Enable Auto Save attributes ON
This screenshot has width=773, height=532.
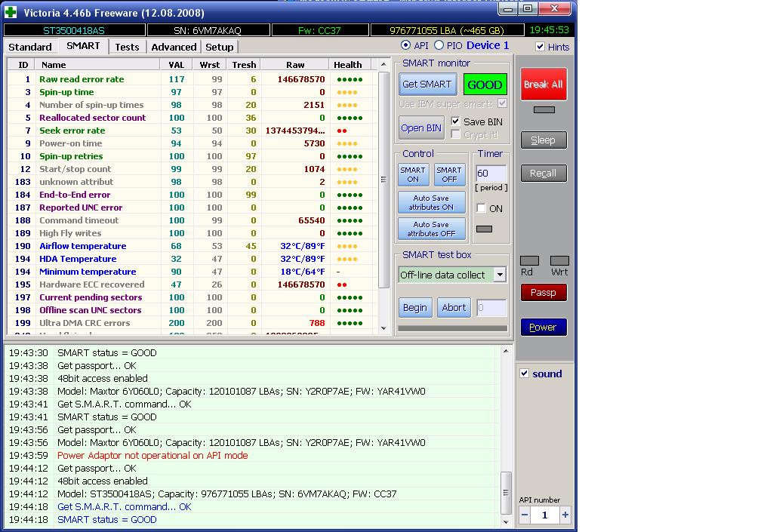tap(431, 202)
